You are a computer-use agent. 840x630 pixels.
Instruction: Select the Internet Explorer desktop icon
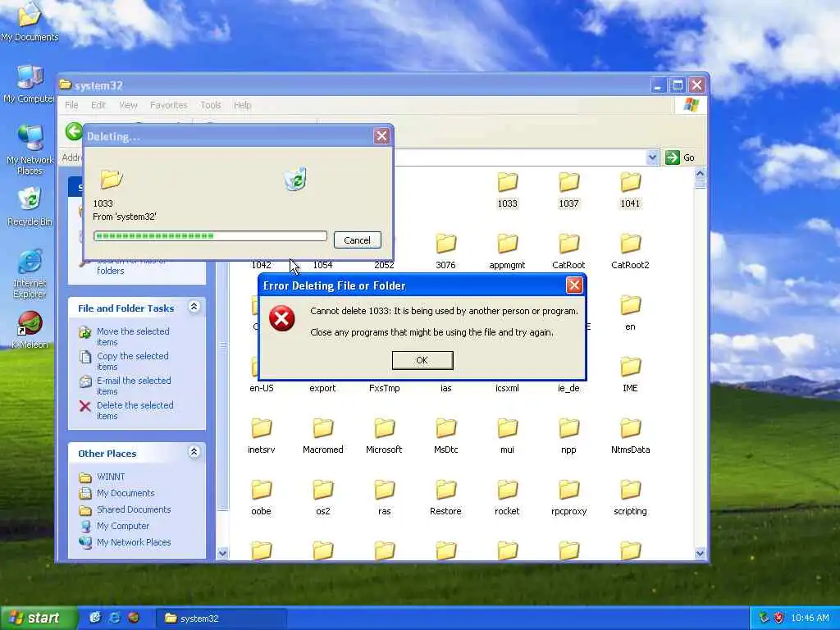30,274
